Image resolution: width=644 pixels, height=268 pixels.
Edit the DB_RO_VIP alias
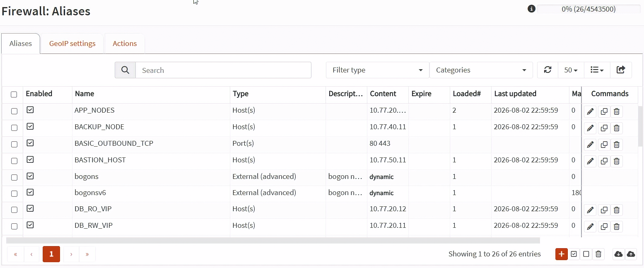tap(590, 210)
